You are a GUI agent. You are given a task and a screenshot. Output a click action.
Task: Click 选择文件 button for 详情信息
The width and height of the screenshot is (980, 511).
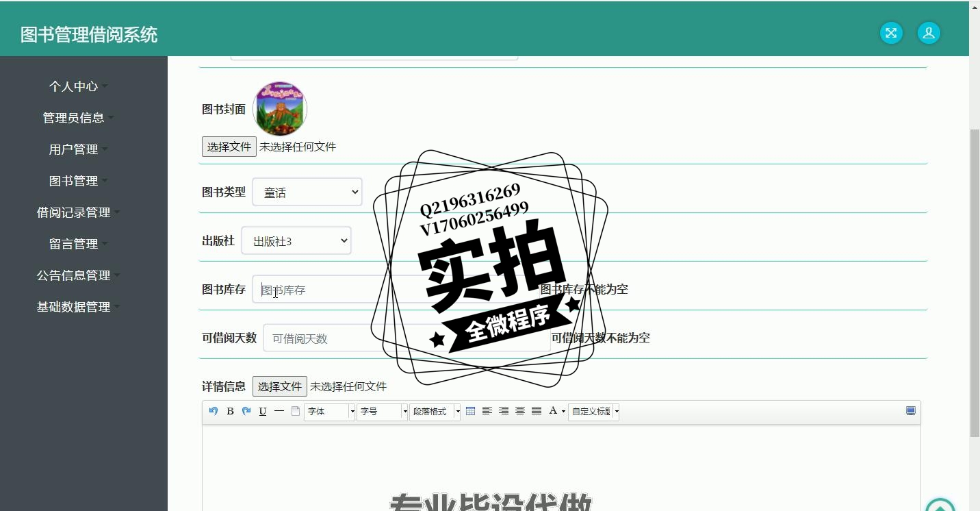280,386
